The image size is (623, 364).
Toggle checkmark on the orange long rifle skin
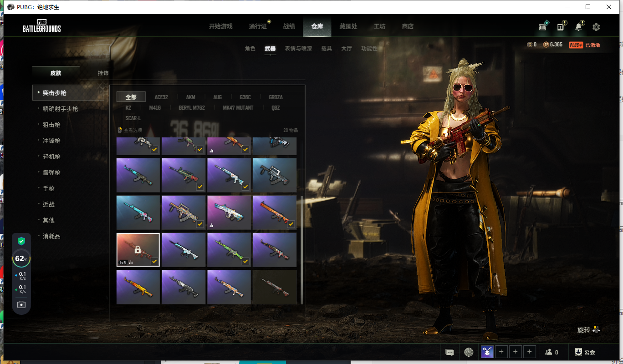click(x=291, y=224)
